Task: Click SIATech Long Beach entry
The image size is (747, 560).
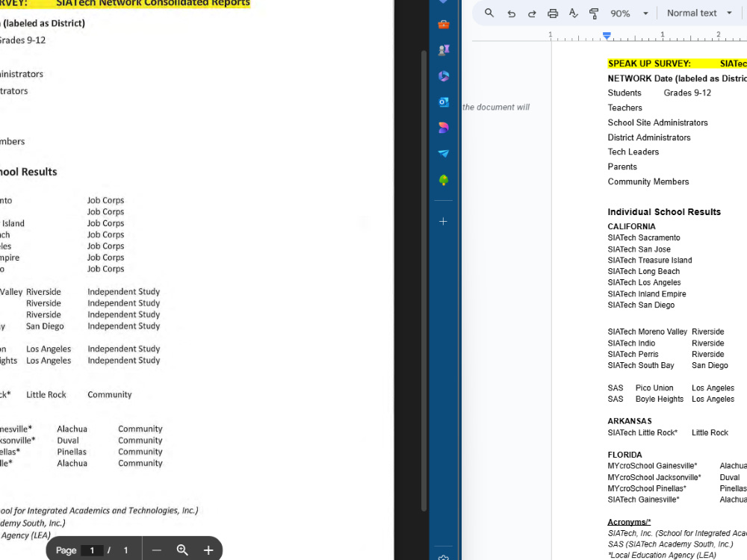Action: (x=644, y=271)
